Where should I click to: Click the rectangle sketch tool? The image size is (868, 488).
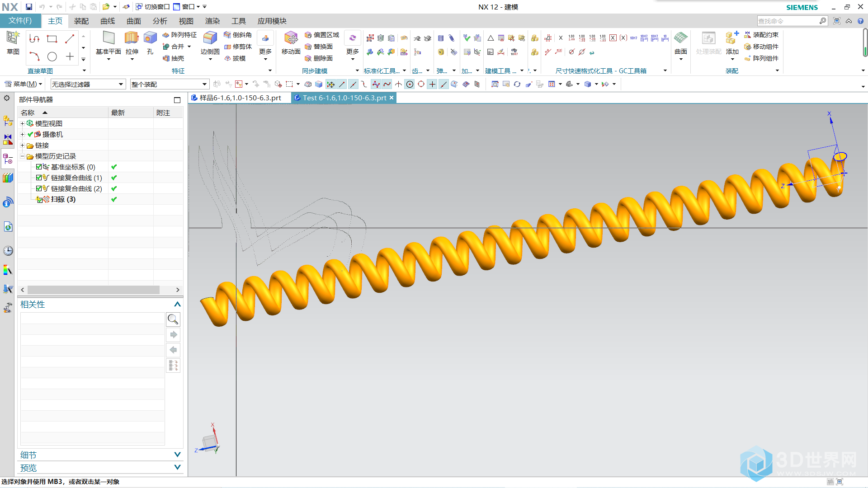52,39
